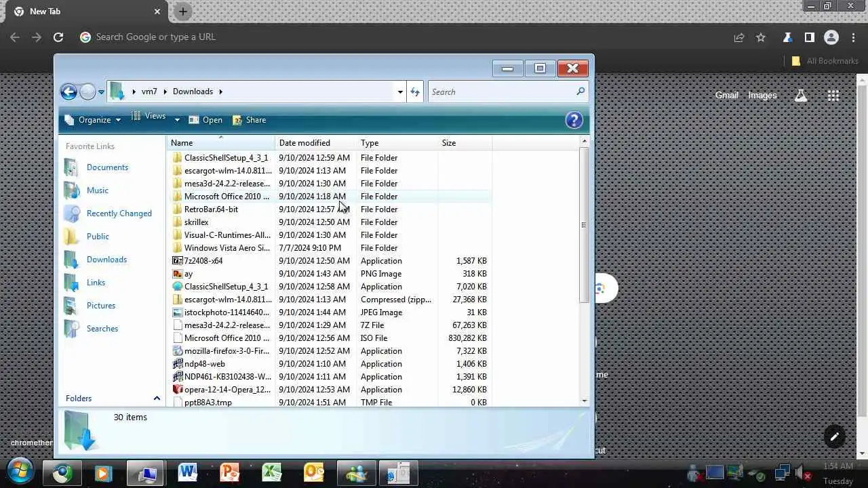Open the Organize menu
Viewport: 868px width, 488px height.
click(93, 120)
